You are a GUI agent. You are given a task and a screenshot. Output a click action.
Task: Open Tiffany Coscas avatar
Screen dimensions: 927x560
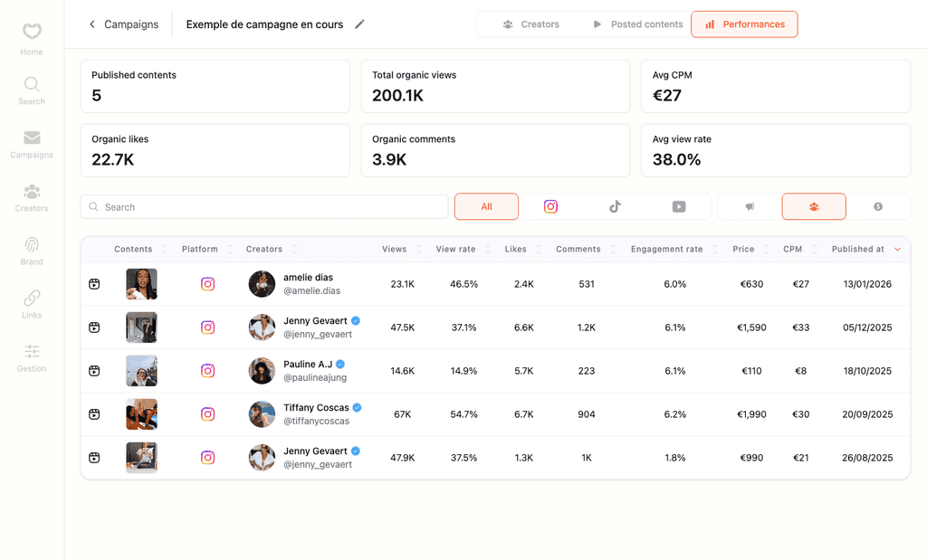262,414
